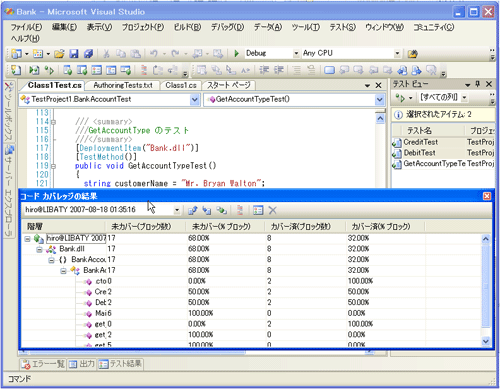500x389 pixels.
Task: Toggle a bookmark with the blue bookmark icon
Action: click(329, 70)
